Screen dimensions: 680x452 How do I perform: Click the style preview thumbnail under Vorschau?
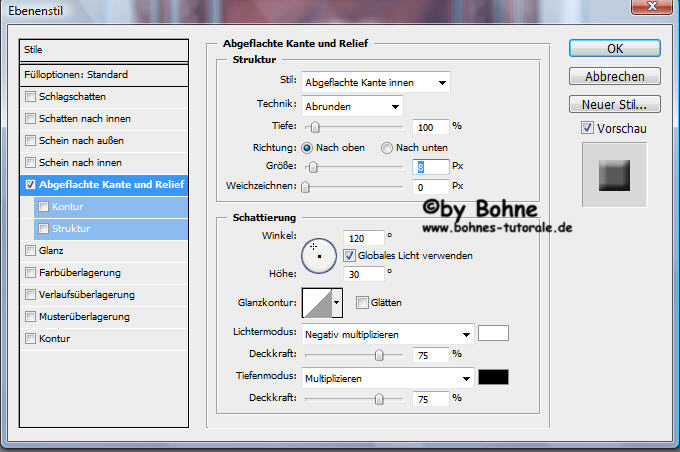(x=614, y=175)
